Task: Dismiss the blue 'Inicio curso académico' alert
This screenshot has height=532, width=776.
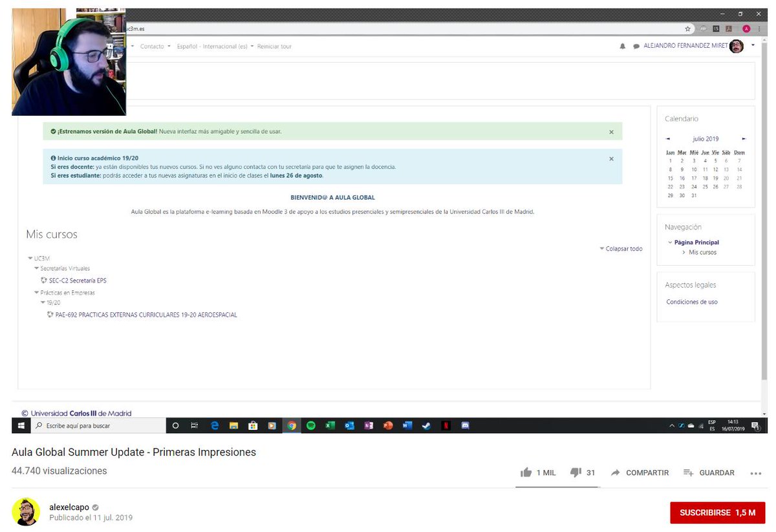Action: tap(611, 158)
